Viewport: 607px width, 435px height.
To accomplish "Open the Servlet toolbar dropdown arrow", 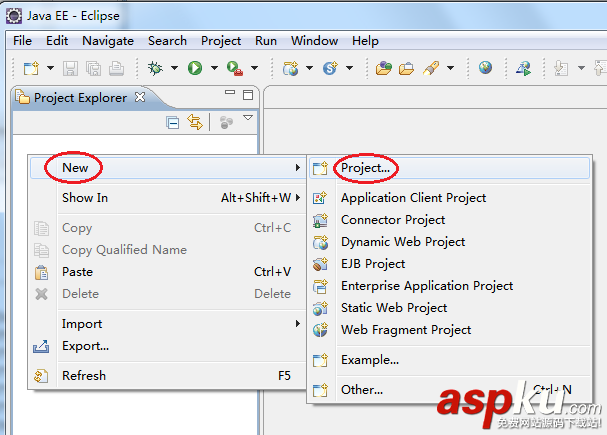I will (x=349, y=68).
